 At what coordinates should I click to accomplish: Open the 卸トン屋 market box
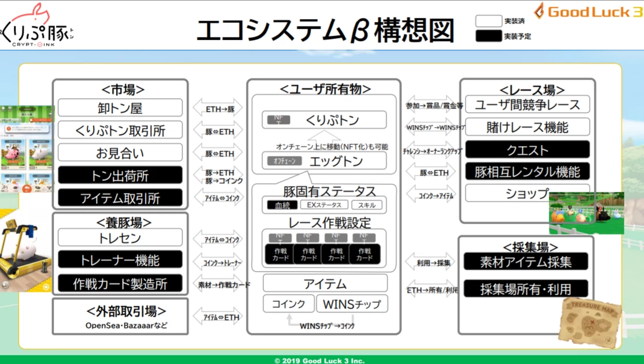click(x=120, y=108)
